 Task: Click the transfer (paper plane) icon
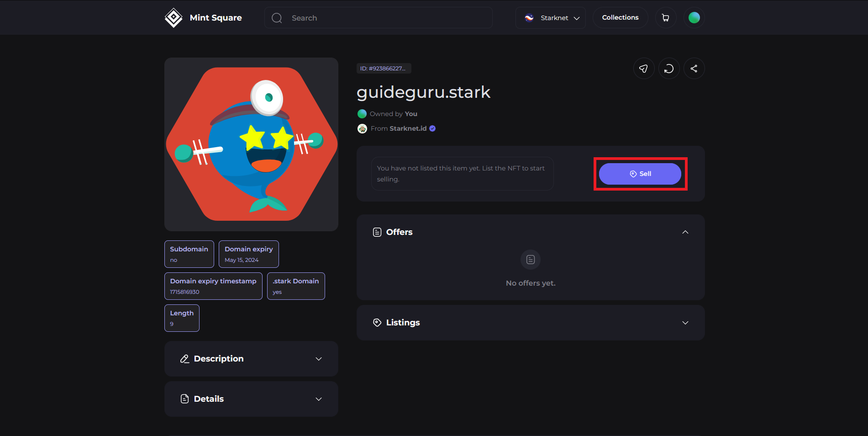point(643,69)
